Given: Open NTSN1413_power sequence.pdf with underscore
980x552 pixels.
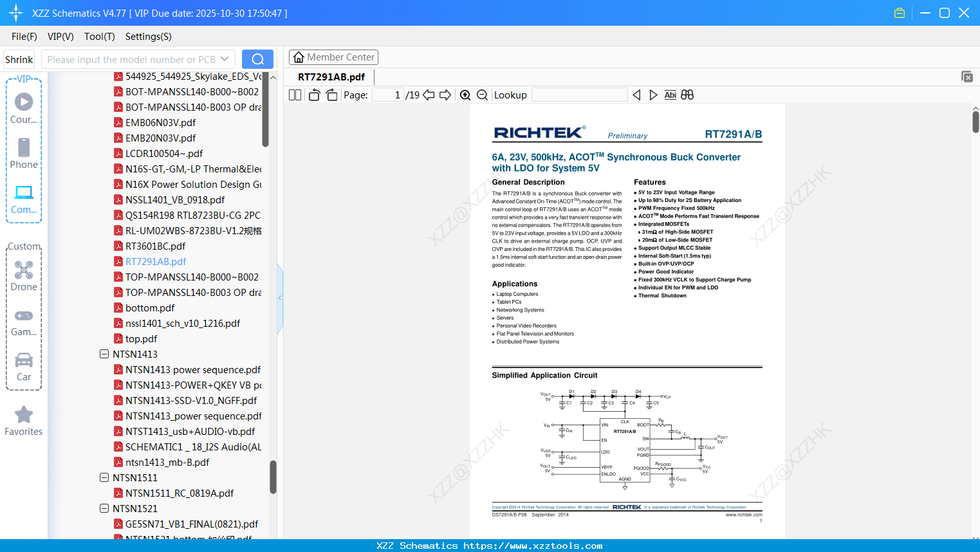Looking at the screenshot, I should (193, 416).
